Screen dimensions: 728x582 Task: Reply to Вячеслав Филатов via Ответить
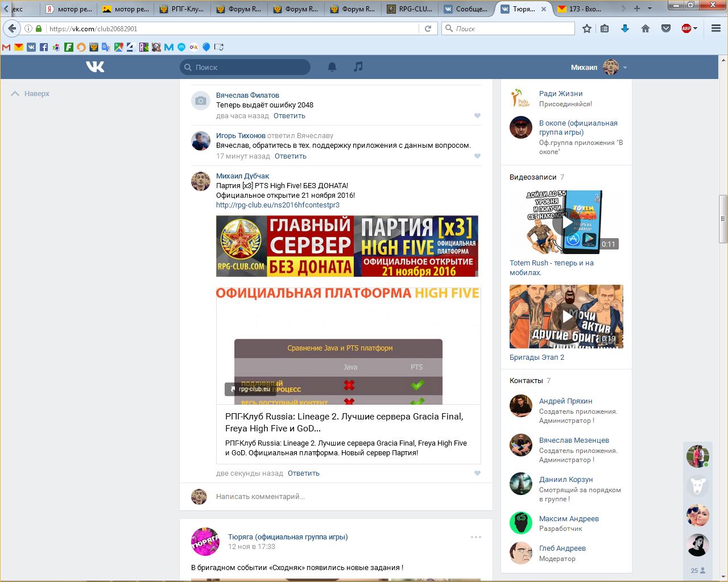[x=289, y=115]
